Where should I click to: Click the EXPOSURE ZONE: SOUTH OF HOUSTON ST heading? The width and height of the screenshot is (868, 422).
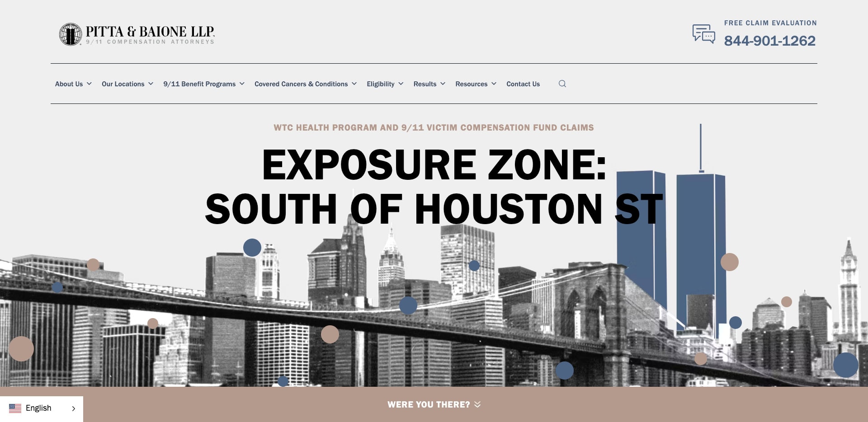click(x=433, y=185)
